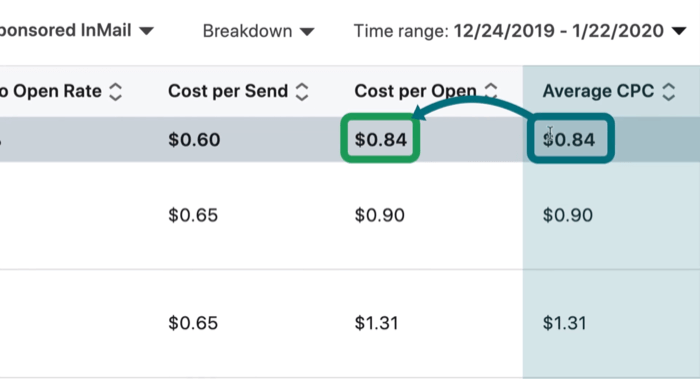Click the $0.60 Cost per Send cell
Image resolution: width=700 pixels, height=379 pixels.
194,140
